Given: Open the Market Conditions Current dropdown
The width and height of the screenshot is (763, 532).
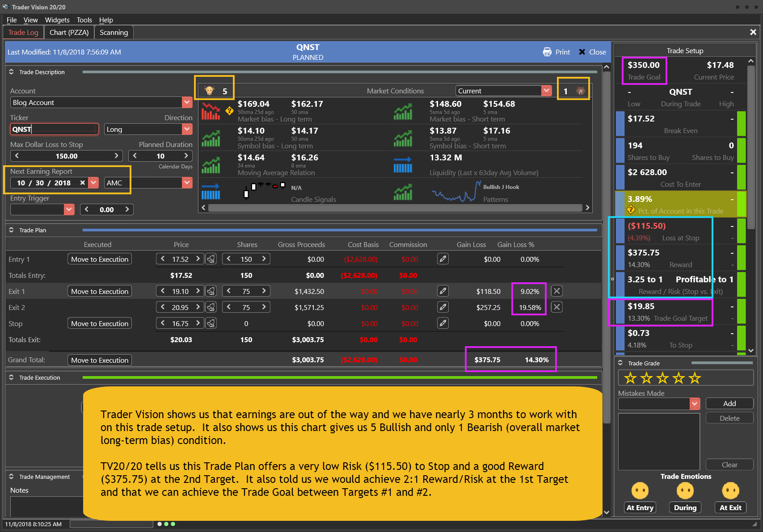Looking at the screenshot, I should click(546, 91).
